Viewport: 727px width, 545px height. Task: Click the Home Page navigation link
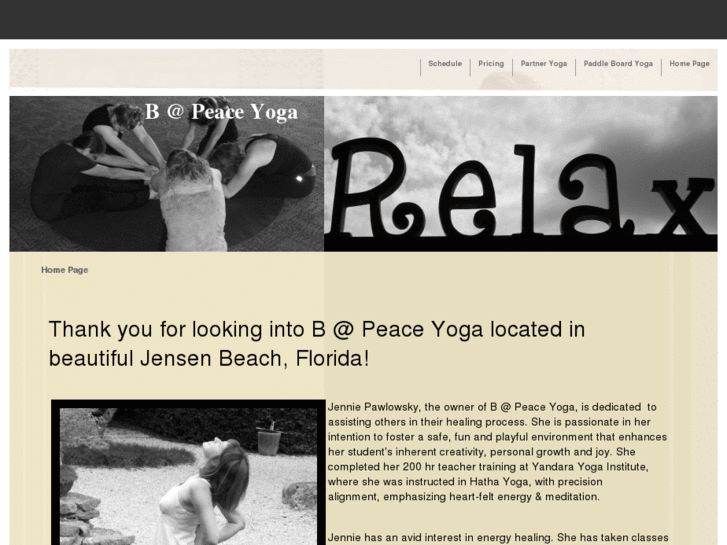[689, 64]
